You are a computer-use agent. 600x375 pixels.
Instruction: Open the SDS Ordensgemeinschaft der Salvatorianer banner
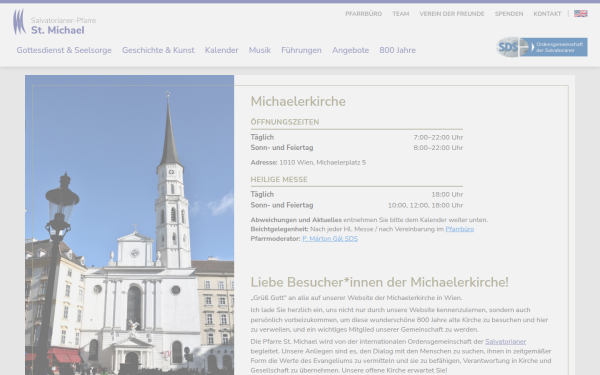(541, 47)
